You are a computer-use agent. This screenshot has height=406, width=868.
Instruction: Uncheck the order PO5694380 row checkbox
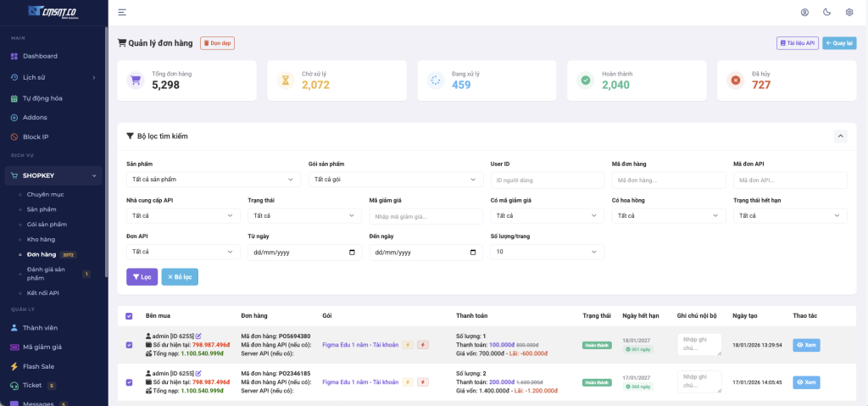tap(129, 345)
